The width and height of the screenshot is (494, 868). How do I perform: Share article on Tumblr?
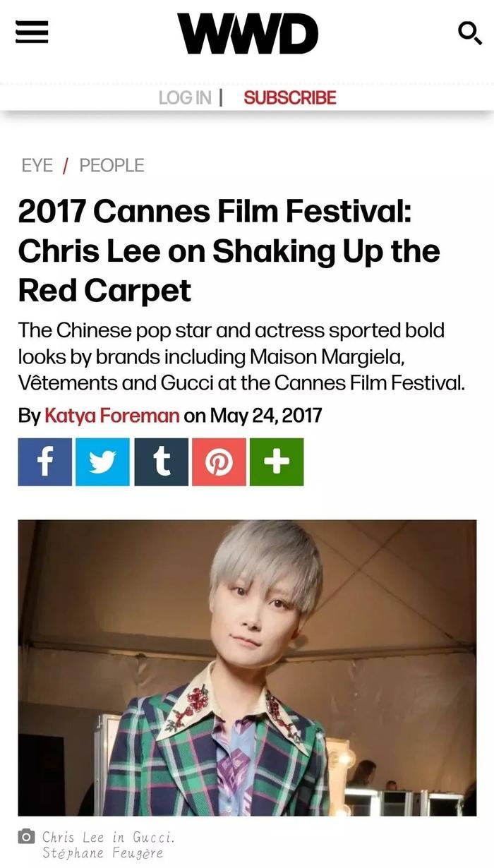coord(161,462)
